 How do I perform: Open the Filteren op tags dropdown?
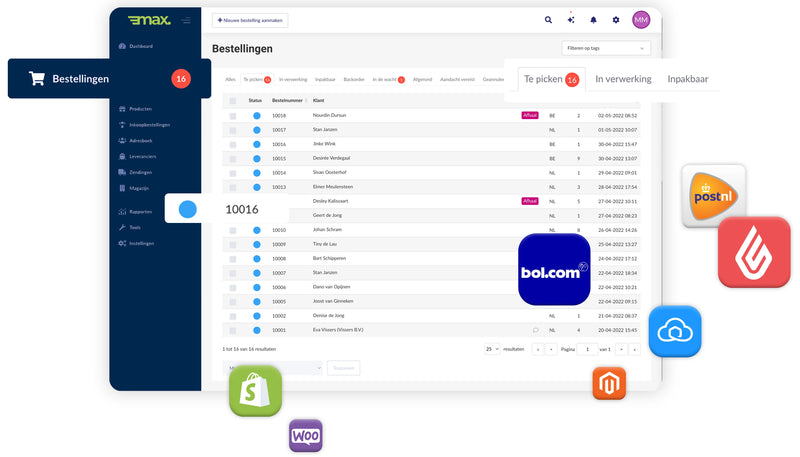(606, 48)
